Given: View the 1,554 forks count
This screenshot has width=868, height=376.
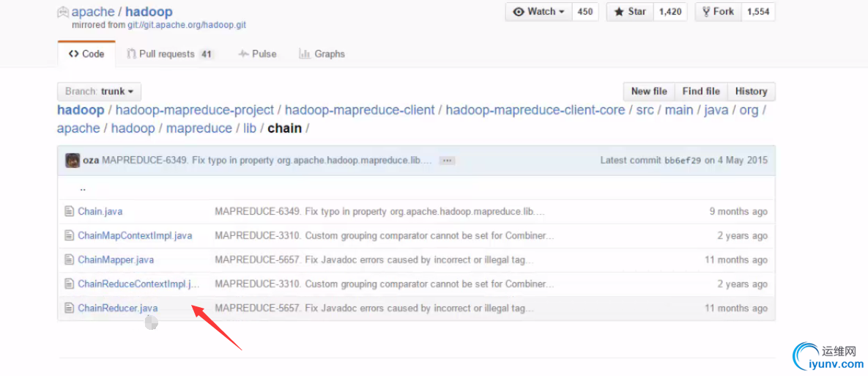Looking at the screenshot, I should [x=758, y=12].
